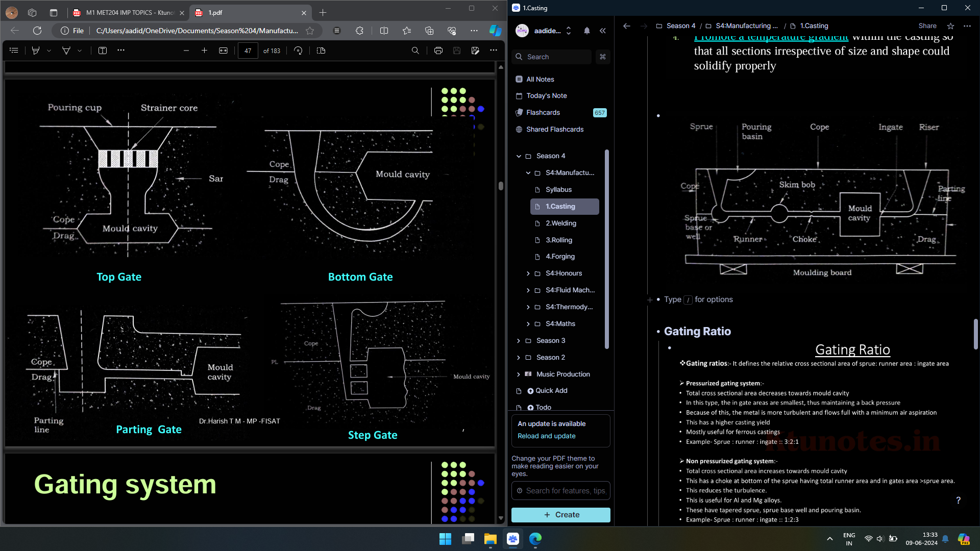Click the PDF page number field
This screenshot has height=551, width=980.
point(248,51)
